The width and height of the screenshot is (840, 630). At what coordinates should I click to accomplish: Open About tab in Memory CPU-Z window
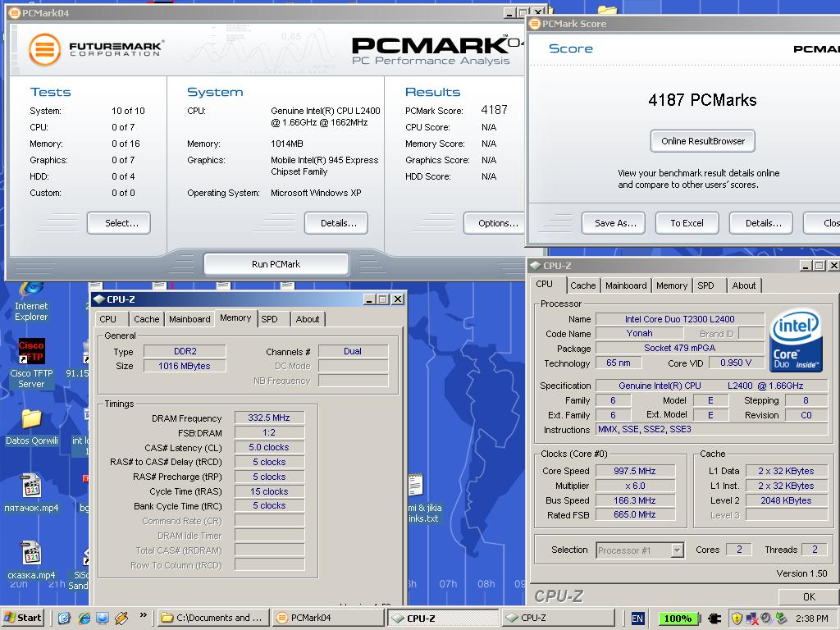pos(308,319)
